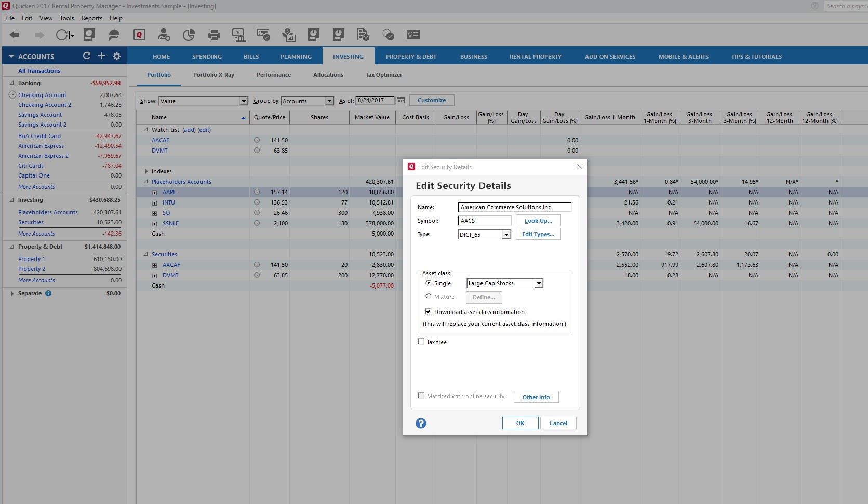Screen dimensions: 868x504
Task: Open account settings gear icon
Action: (x=117, y=56)
